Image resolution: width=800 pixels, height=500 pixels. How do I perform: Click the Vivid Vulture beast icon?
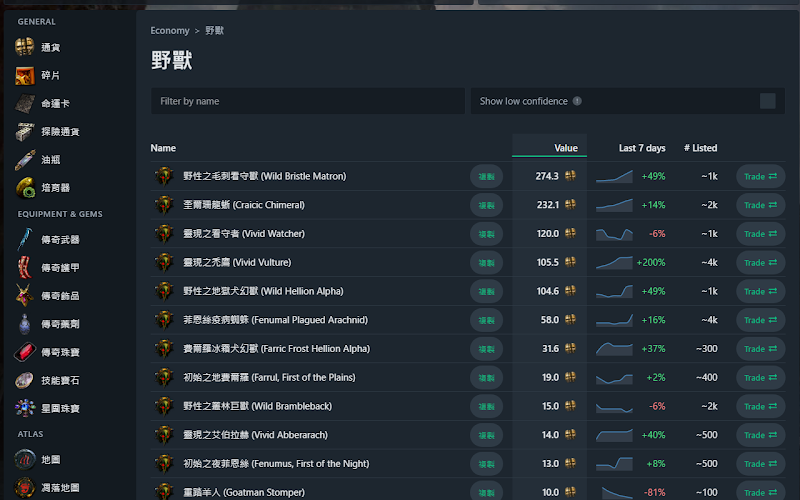[164, 262]
